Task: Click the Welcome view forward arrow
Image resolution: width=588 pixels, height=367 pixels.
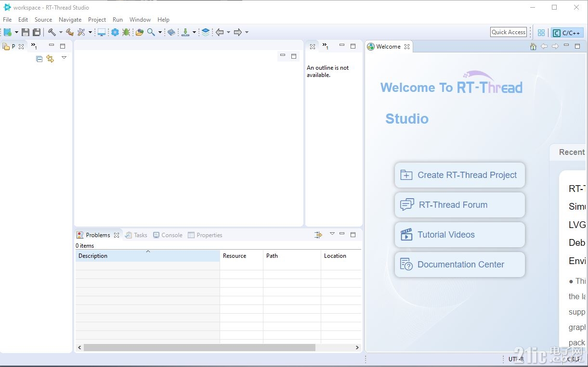Action: 555,47
